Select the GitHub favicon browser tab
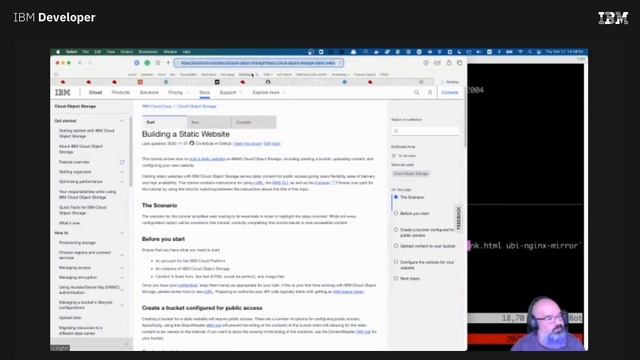 268,82
